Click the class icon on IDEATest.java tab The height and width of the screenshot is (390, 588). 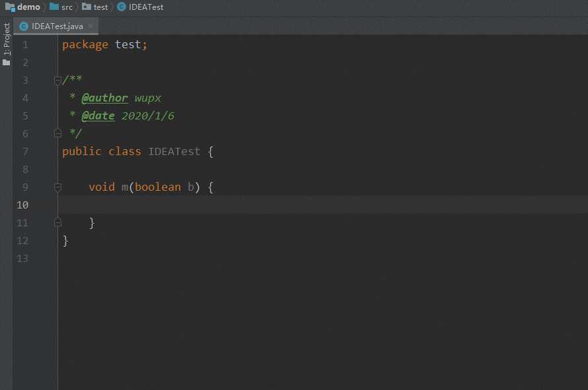click(x=24, y=26)
